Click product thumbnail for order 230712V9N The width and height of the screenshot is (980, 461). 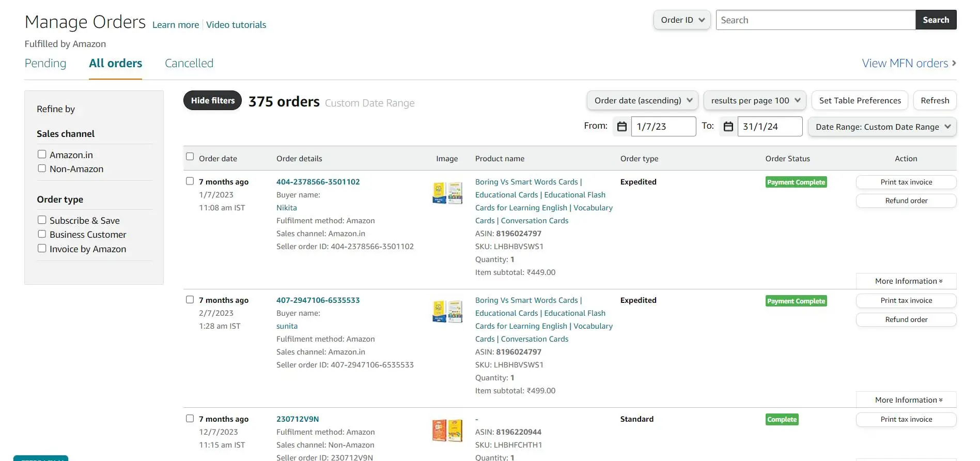[x=447, y=431]
